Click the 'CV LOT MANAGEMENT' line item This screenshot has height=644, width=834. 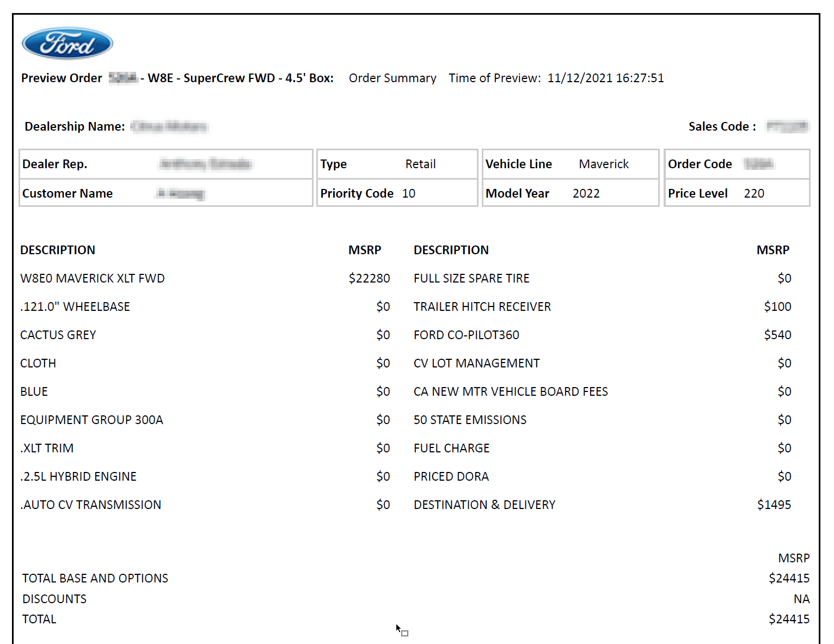[x=477, y=364]
